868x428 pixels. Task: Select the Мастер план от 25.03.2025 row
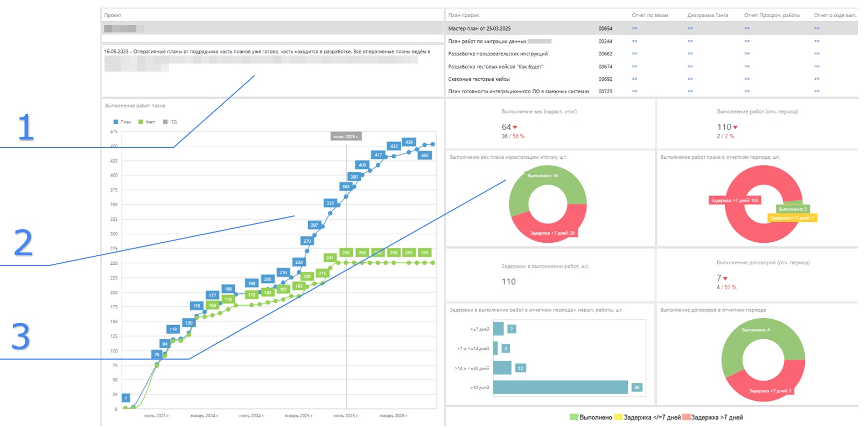[651, 29]
